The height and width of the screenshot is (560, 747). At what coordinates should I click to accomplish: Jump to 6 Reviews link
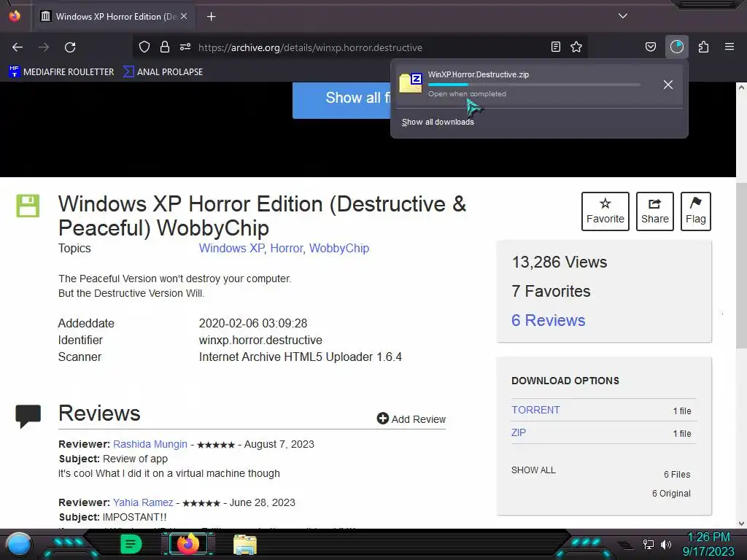(x=548, y=321)
